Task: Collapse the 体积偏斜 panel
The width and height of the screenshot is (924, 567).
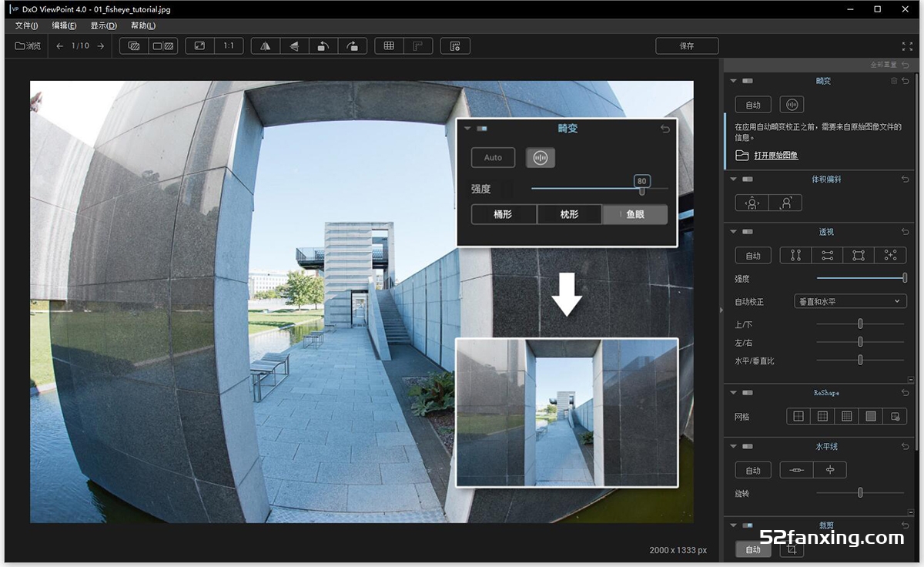Action: (x=734, y=179)
